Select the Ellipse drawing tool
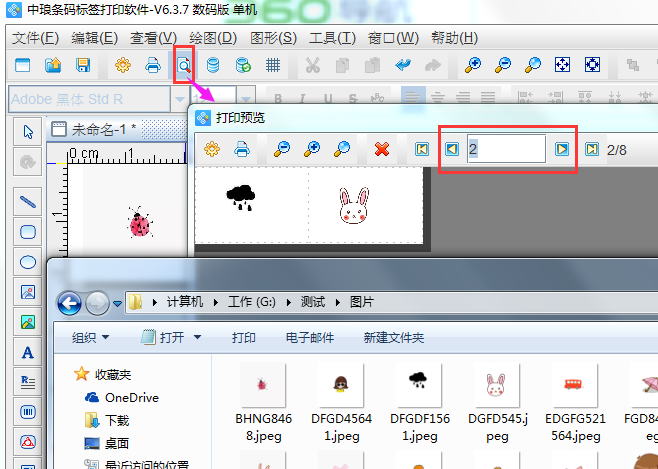 click(28, 262)
